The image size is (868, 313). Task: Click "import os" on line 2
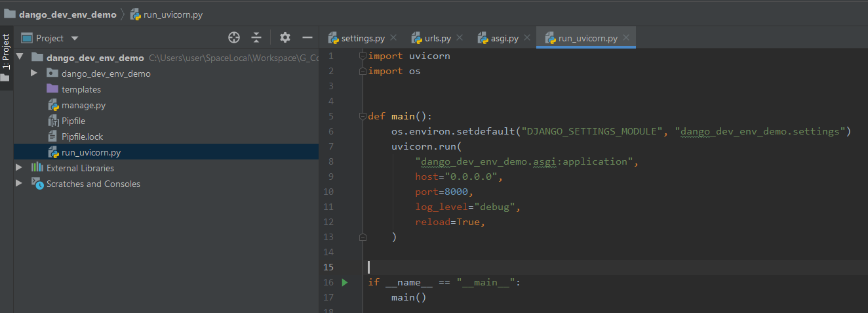395,71
